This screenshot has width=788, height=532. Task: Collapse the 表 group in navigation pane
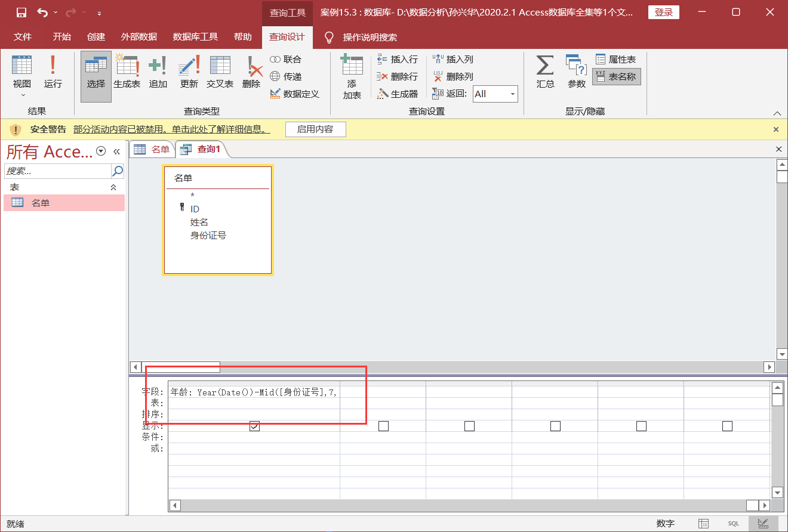(x=113, y=187)
